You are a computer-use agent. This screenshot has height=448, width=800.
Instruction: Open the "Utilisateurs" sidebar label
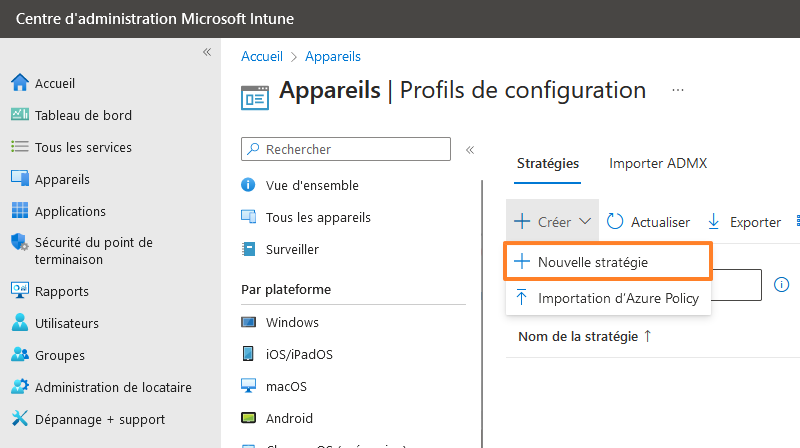pyautogui.click(x=67, y=323)
